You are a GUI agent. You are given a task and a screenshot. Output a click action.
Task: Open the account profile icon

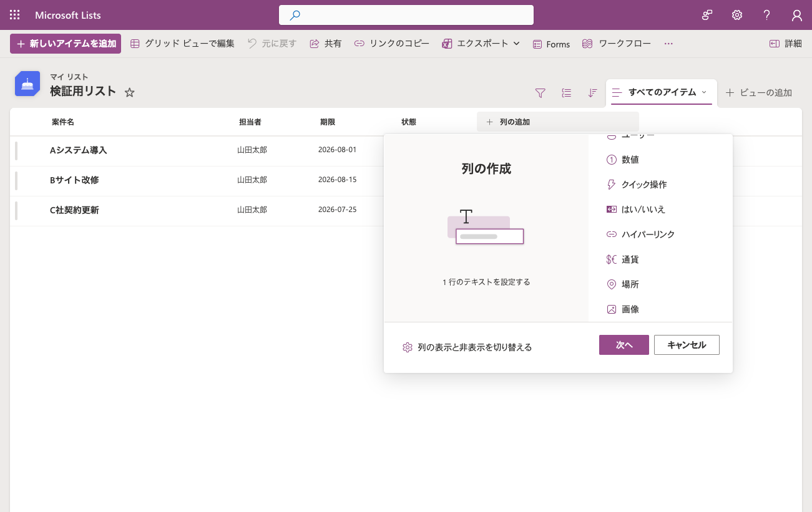pyautogui.click(x=797, y=15)
